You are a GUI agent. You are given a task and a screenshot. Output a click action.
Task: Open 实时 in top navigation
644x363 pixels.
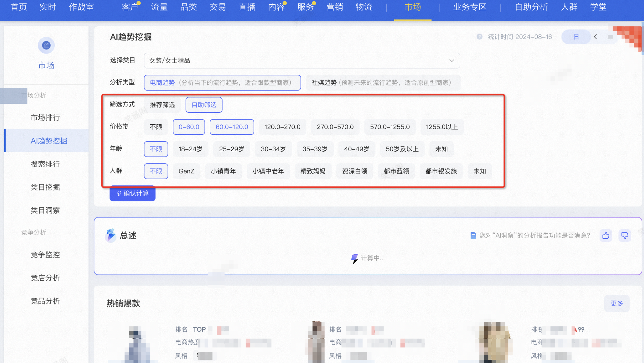48,7
